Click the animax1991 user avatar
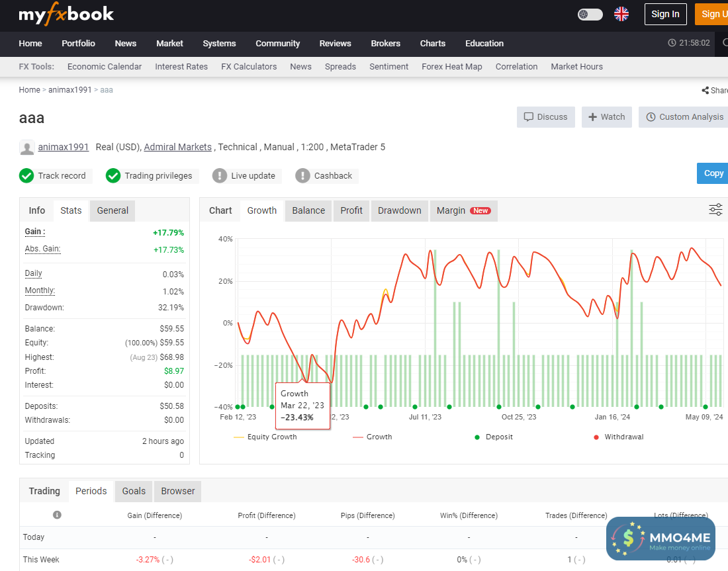Viewport: 728px width, 571px height. 27,148
